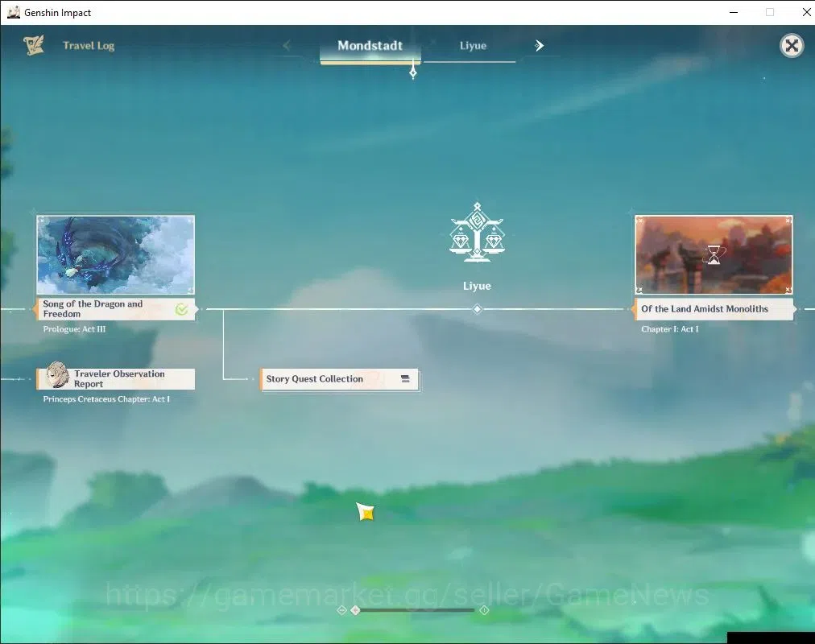
Task: Switch to the Liyue tab
Action: (x=473, y=46)
